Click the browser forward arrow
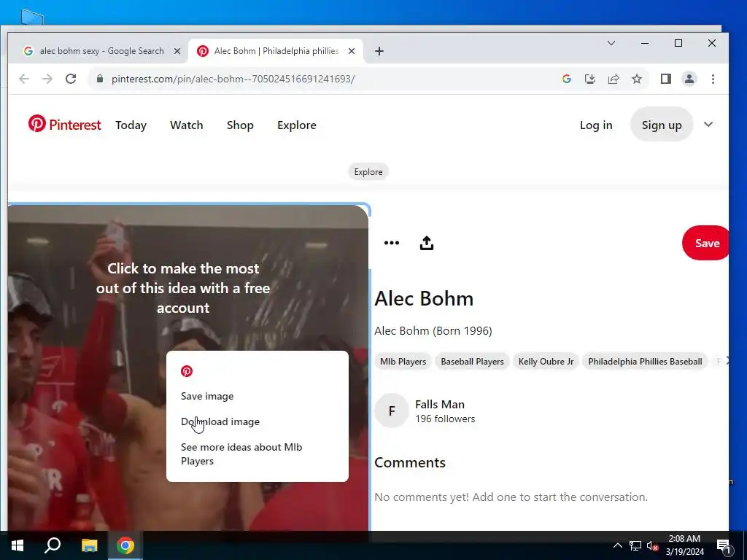The image size is (747, 560). click(x=47, y=79)
